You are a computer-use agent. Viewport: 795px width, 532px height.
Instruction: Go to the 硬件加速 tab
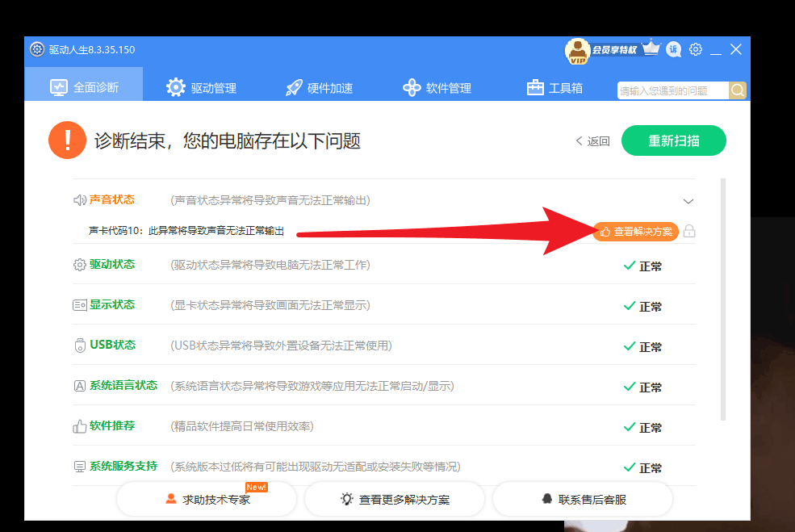coord(319,88)
